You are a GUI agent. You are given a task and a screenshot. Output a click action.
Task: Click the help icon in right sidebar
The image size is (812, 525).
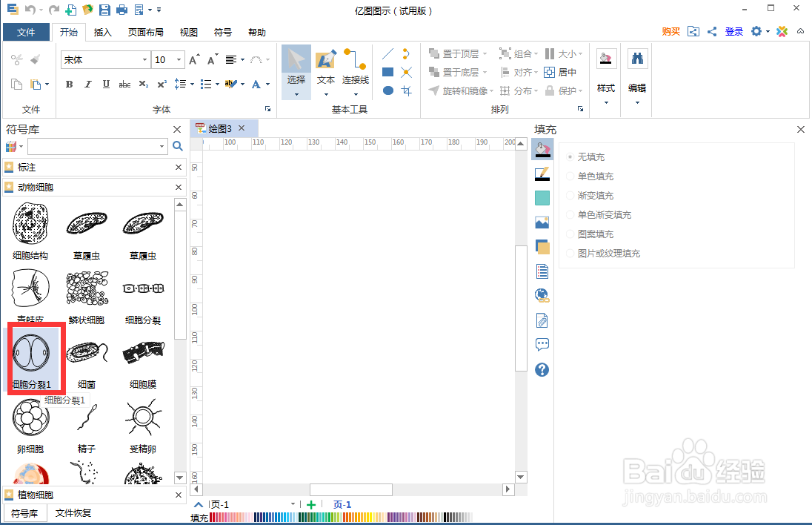point(542,369)
